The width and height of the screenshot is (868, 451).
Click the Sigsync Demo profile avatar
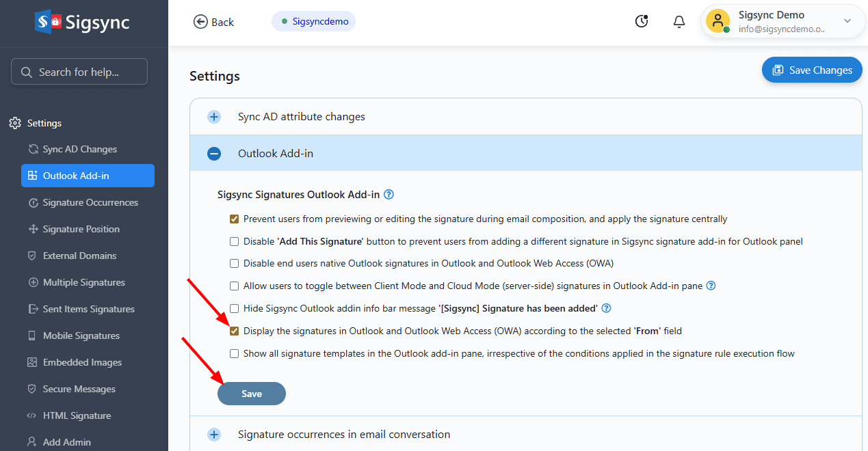718,21
